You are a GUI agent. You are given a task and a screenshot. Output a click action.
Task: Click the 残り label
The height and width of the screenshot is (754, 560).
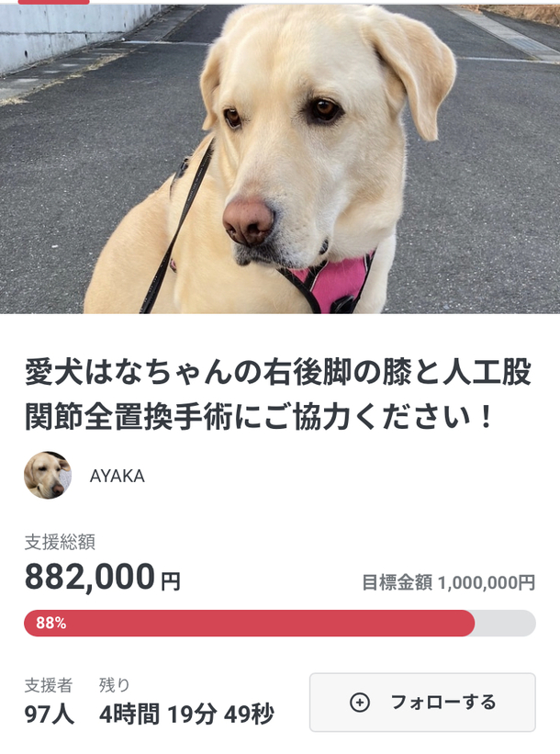(115, 685)
